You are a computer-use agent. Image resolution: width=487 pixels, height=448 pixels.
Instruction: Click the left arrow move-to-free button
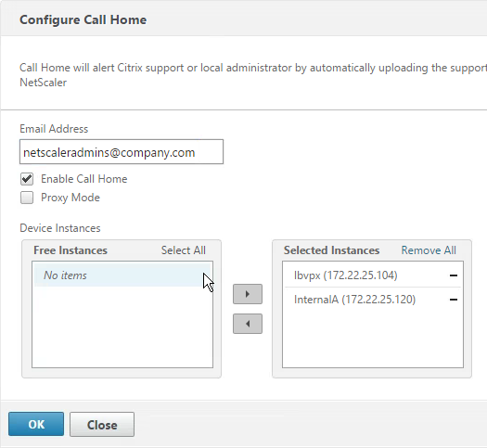[x=248, y=324]
